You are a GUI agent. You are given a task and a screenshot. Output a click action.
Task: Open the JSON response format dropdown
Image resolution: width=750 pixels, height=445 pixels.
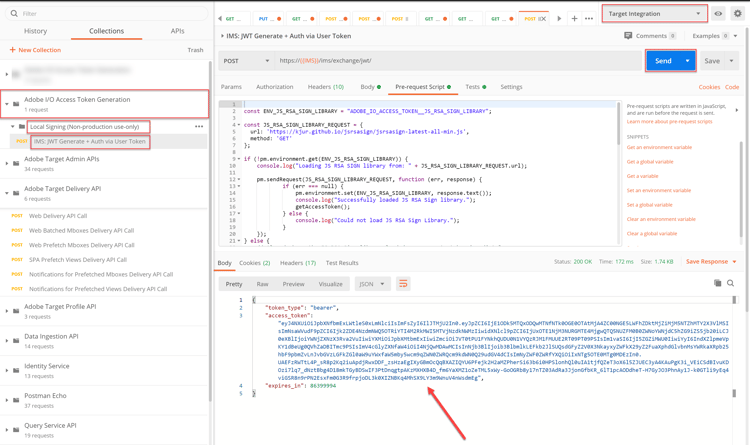[x=372, y=284]
